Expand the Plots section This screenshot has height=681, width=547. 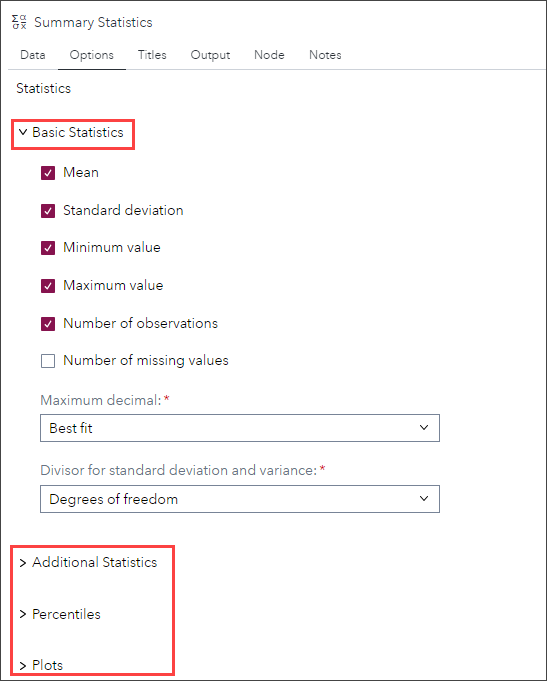coord(41,665)
